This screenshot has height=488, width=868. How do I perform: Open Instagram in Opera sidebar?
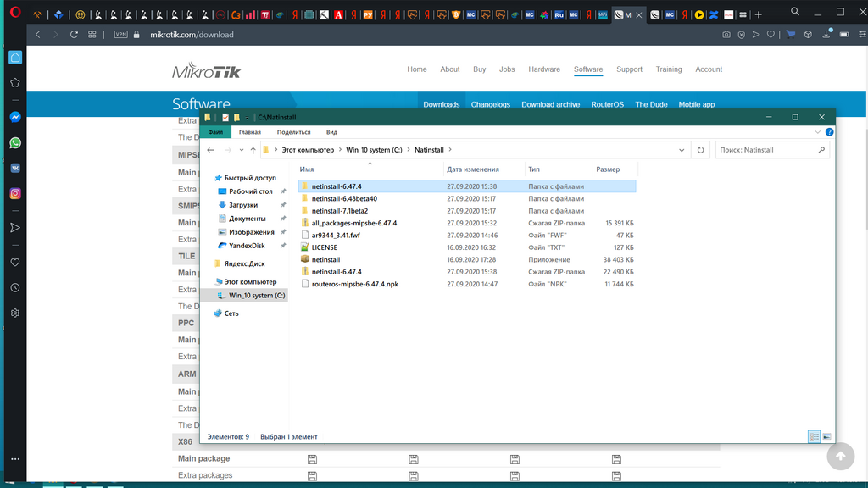15,194
